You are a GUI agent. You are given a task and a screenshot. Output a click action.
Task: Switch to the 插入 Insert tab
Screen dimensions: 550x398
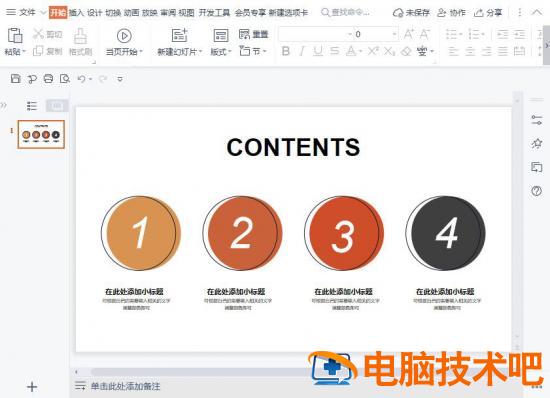tap(76, 13)
